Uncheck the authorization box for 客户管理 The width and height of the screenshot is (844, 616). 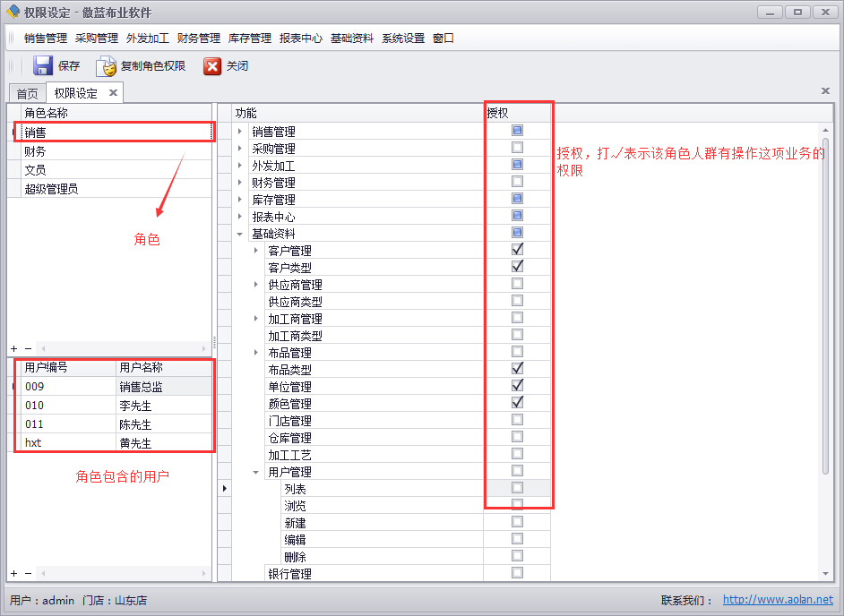517,249
